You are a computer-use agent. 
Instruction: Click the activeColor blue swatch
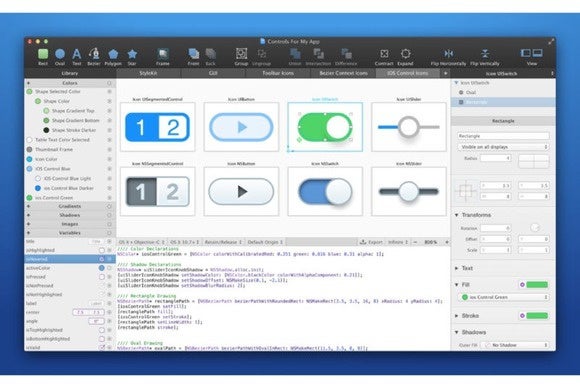tap(101, 268)
